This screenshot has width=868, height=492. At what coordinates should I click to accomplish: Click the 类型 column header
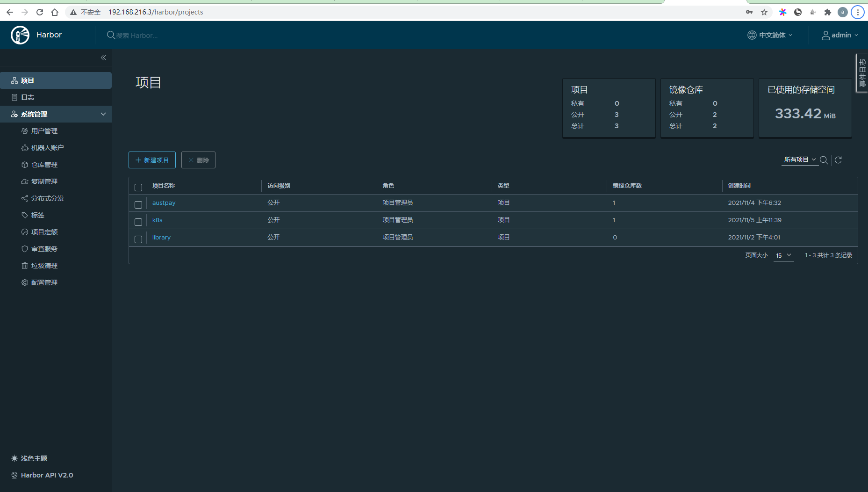(x=503, y=186)
